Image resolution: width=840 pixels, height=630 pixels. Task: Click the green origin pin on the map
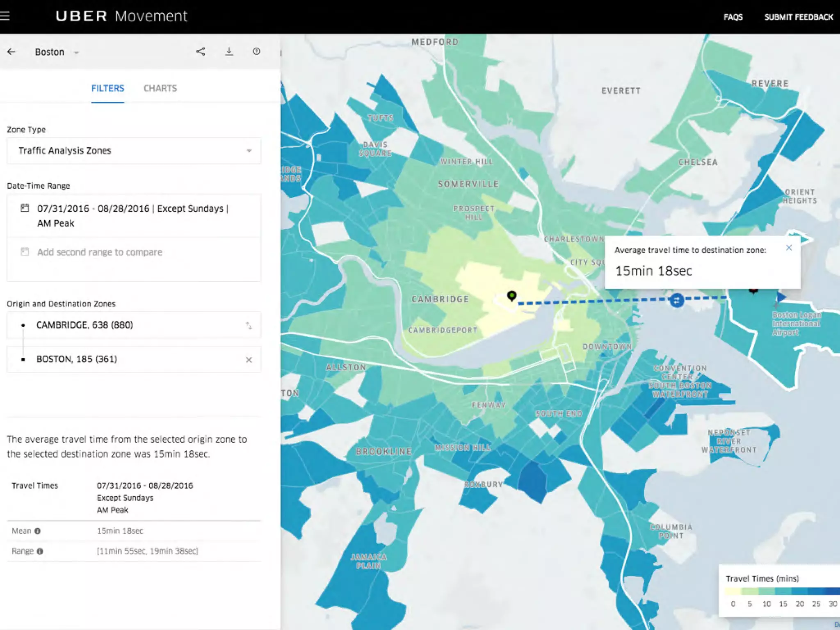(x=511, y=295)
